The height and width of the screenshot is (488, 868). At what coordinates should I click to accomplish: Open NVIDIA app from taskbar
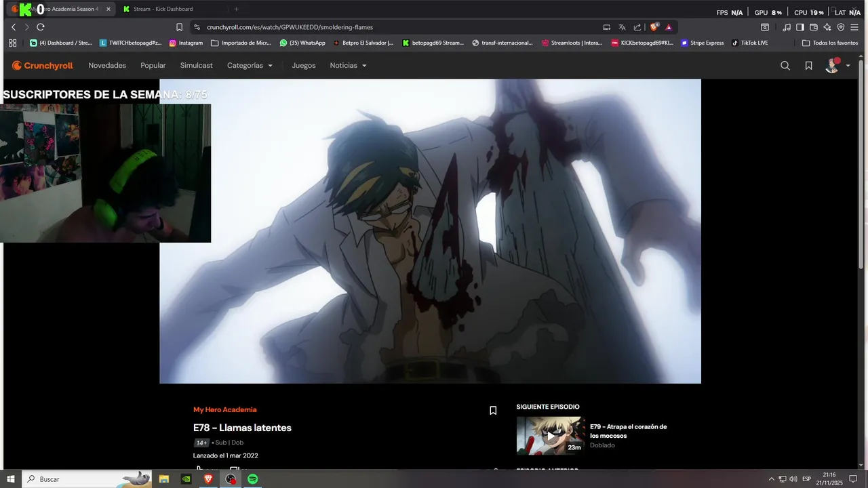point(186,479)
